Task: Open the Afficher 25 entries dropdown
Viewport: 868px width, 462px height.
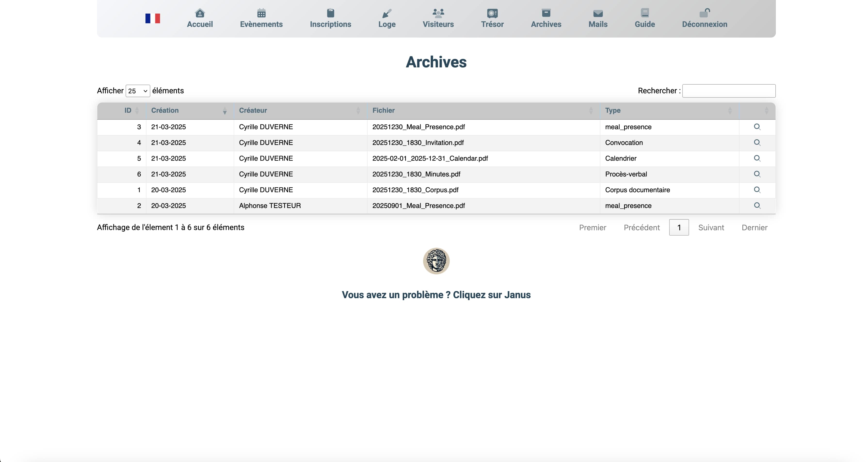Action: tap(137, 91)
